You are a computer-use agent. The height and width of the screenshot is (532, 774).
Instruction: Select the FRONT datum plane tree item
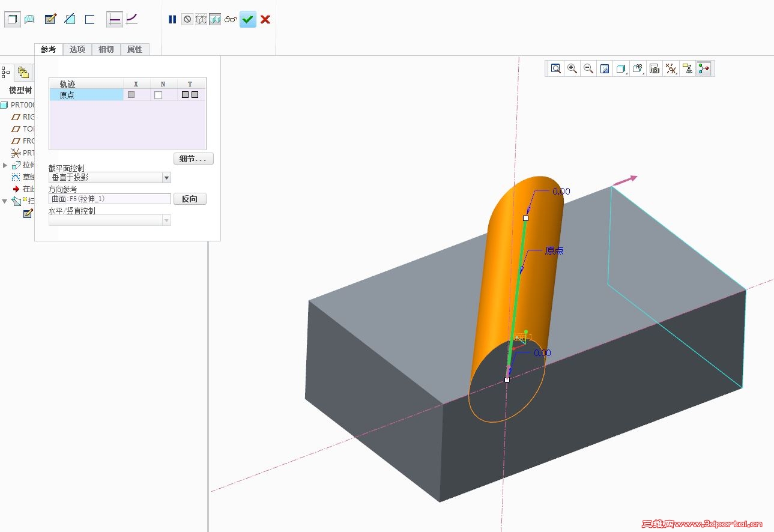tap(24, 141)
